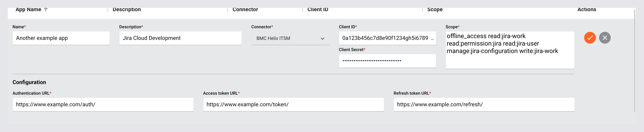The image size is (644, 132).
Task: Click the Connector column header
Action: (x=245, y=10)
